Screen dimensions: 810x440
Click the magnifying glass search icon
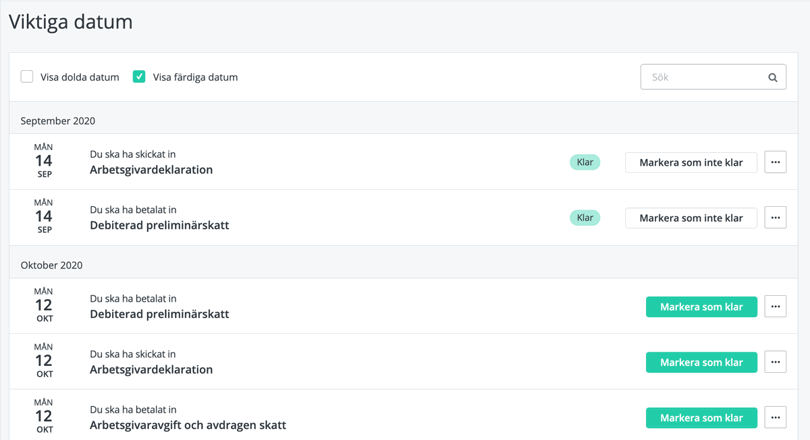[x=772, y=77]
